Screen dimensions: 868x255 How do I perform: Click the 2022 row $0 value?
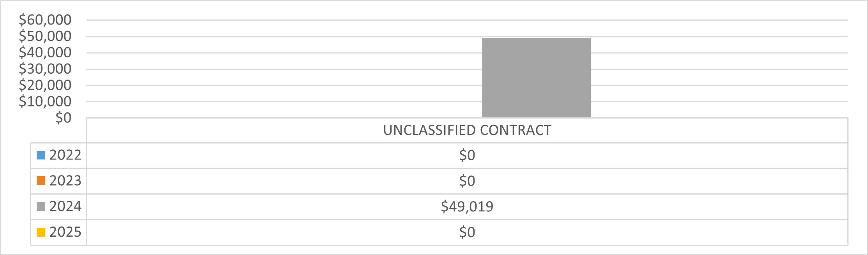(x=467, y=156)
